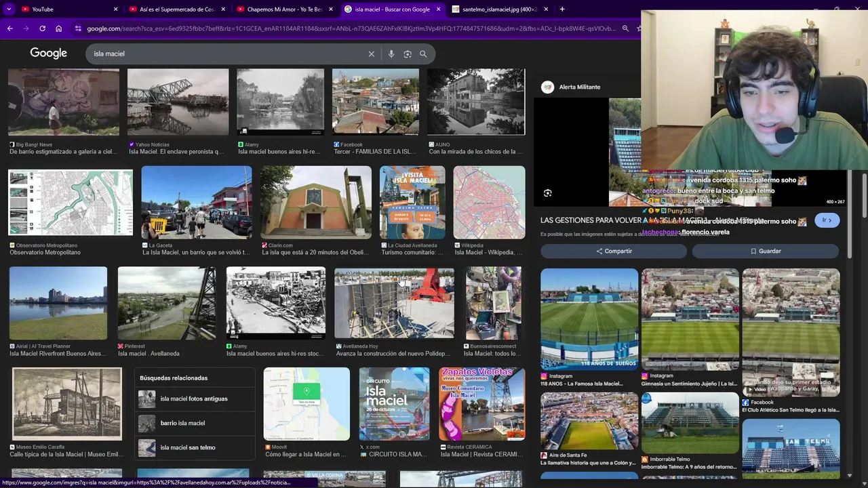Click the Compartir button
868x488 pixels.
[x=614, y=251]
